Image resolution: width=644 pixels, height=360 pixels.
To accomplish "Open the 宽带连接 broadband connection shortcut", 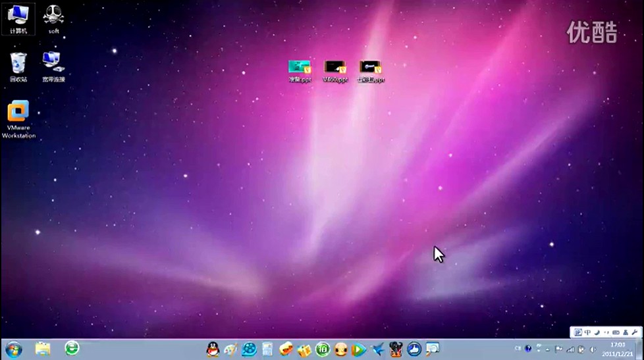I will [x=54, y=67].
